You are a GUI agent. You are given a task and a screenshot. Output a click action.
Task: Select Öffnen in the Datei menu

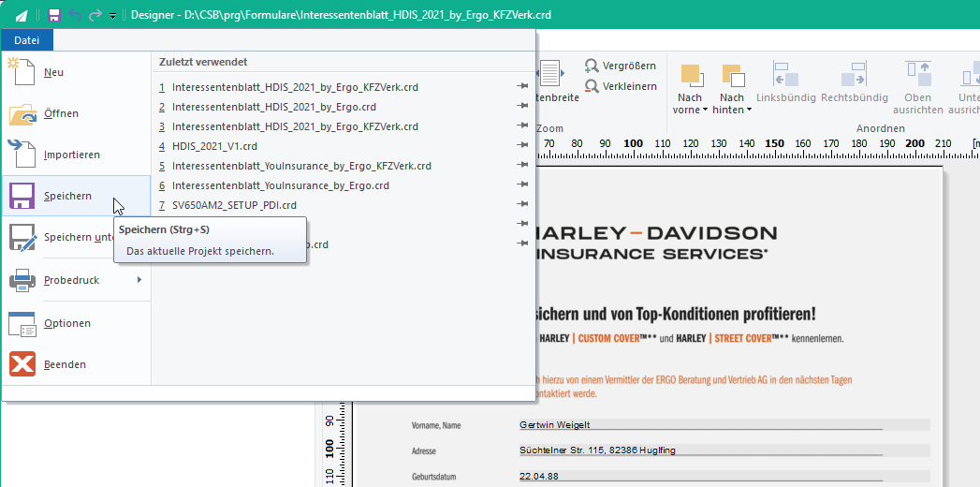click(x=76, y=113)
